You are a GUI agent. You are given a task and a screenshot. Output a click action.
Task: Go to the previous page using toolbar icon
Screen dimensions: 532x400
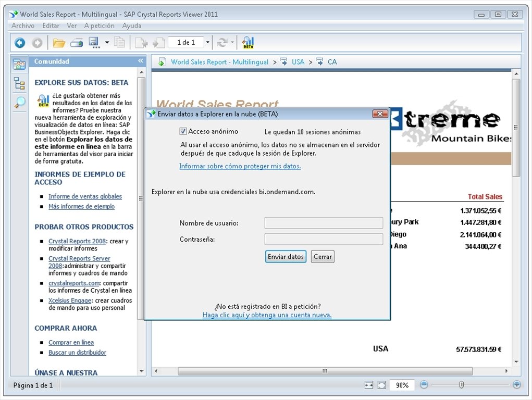(141, 43)
